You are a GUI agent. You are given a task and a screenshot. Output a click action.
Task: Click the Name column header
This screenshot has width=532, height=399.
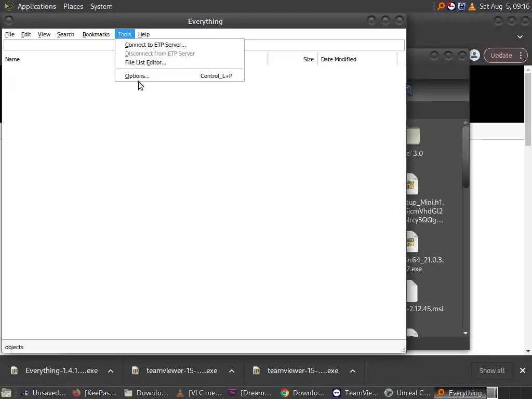(12, 59)
